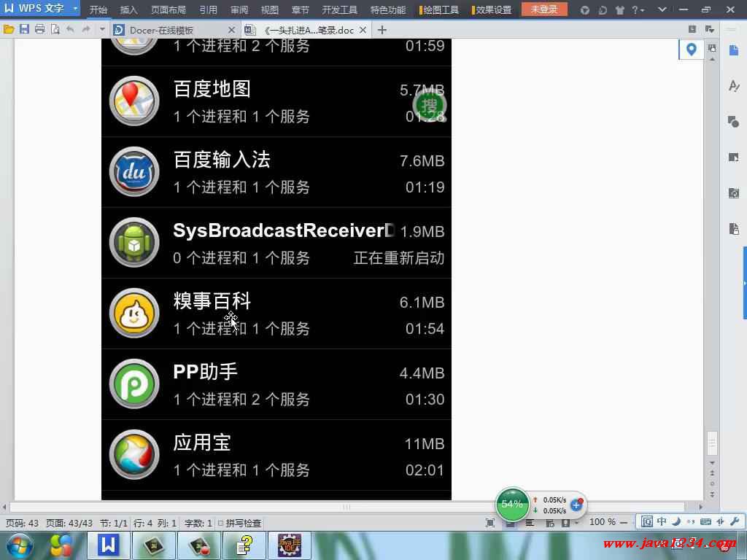Click the blue location pin navigation icon

(x=692, y=49)
